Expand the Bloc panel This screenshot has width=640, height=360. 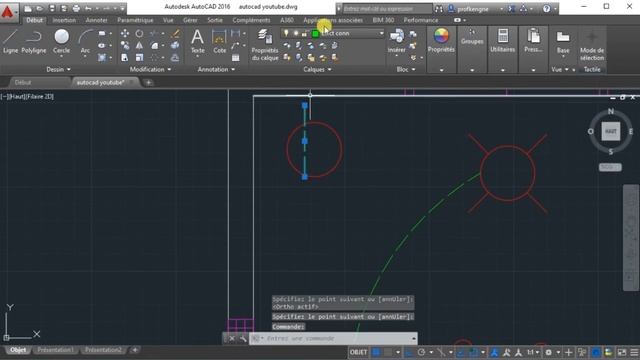tap(406, 69)
